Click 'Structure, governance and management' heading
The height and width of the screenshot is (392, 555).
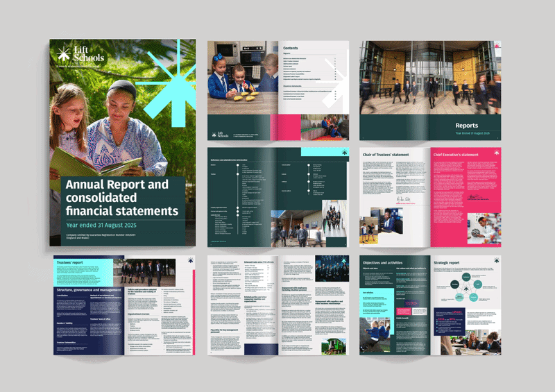click(x=89, y=289)
